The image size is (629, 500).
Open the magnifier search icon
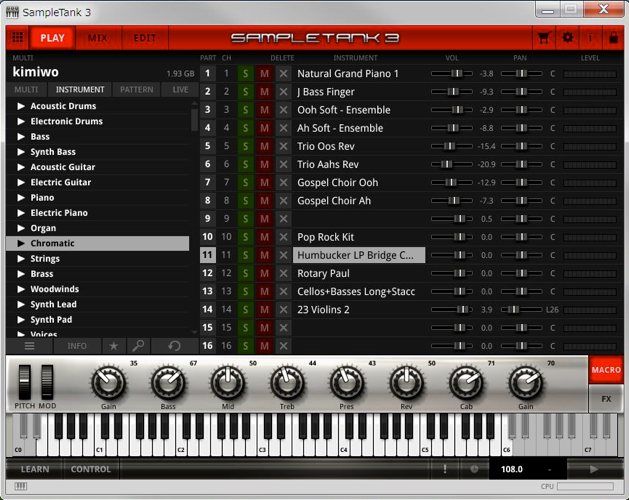138,346
